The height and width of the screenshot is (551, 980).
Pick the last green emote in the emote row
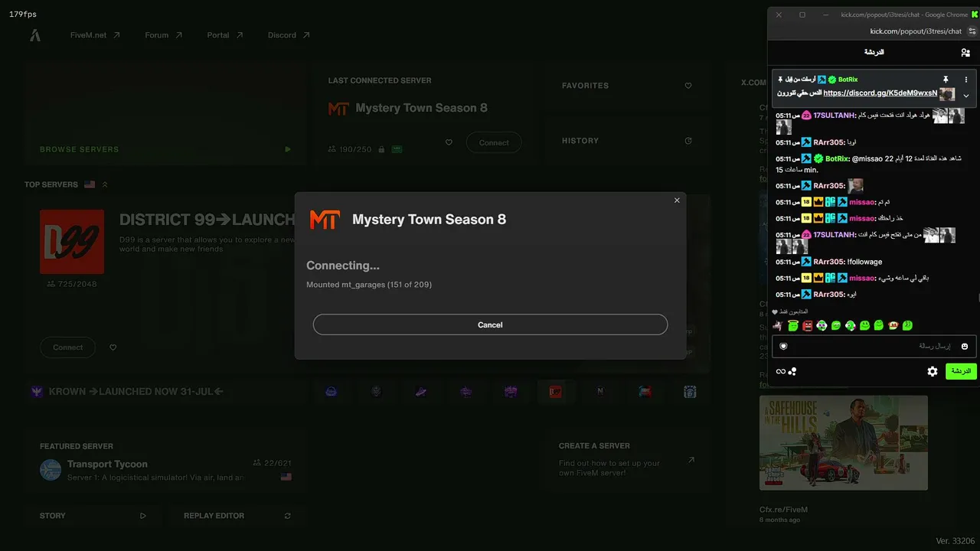pyautogui.click(x=908, y=326)
